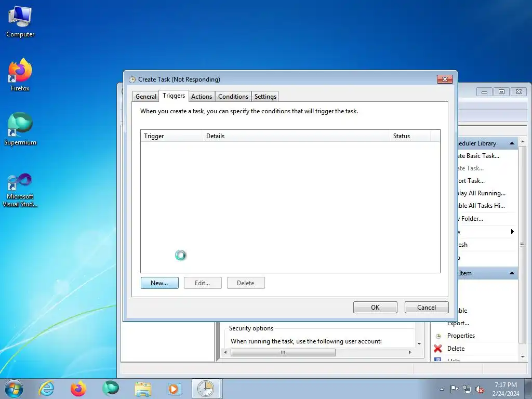Select the Task Scheduler taskbar button
532x399 pixels.
(206, 389)
